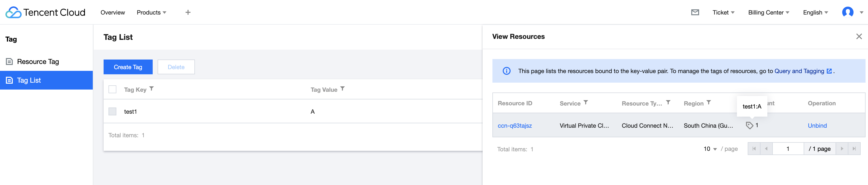
Task: Click the Tag Value filter funnel icon
Action: (342, 89)
